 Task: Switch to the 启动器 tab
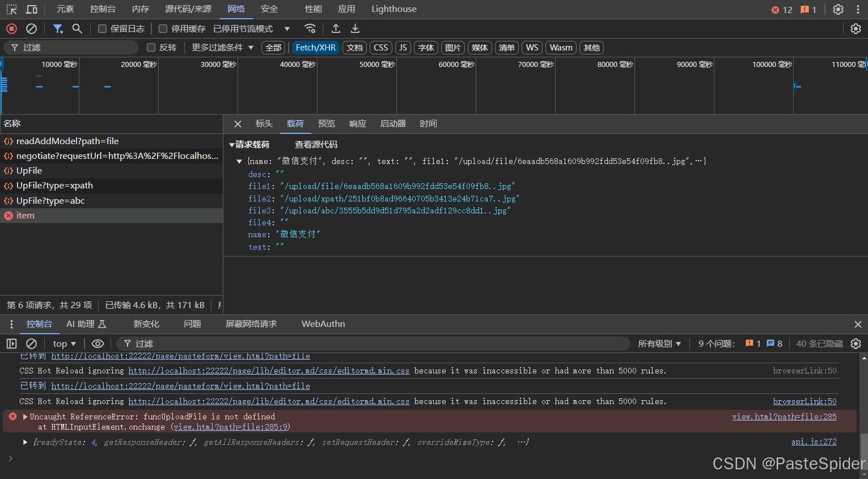tap(393, 124)
